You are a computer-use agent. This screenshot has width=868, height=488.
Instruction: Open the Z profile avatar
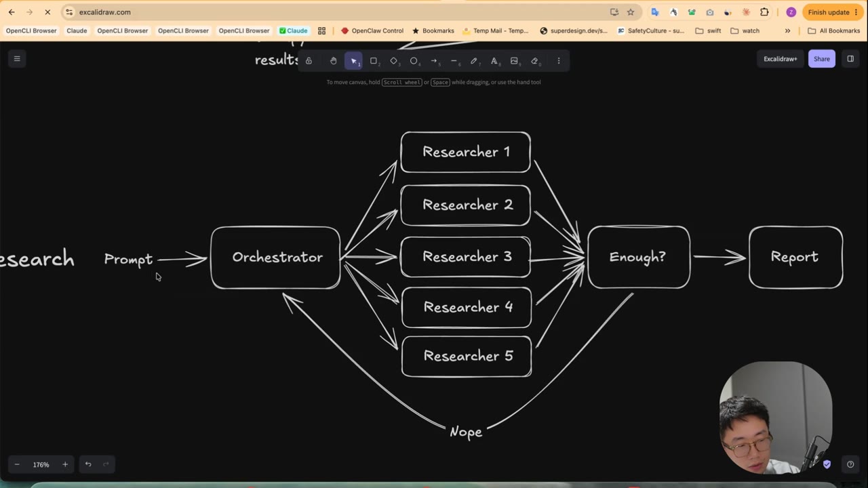click(x=791, y=12)
